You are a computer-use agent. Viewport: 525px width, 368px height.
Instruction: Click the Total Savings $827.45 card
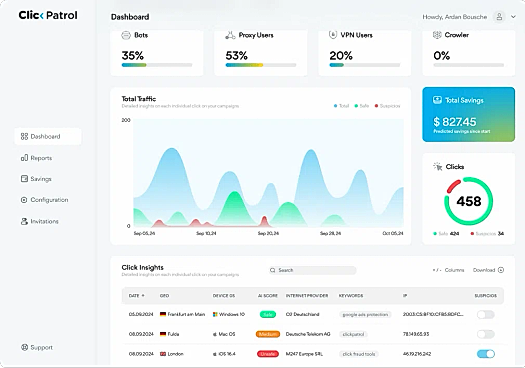coord(468,115)
